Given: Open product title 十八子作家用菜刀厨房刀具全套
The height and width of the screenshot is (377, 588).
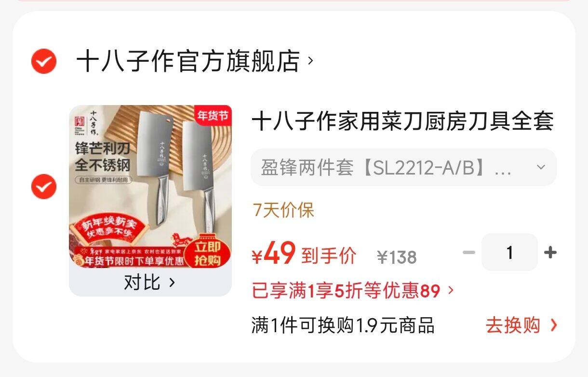Looking at the screenshot, I should [403, 121].
